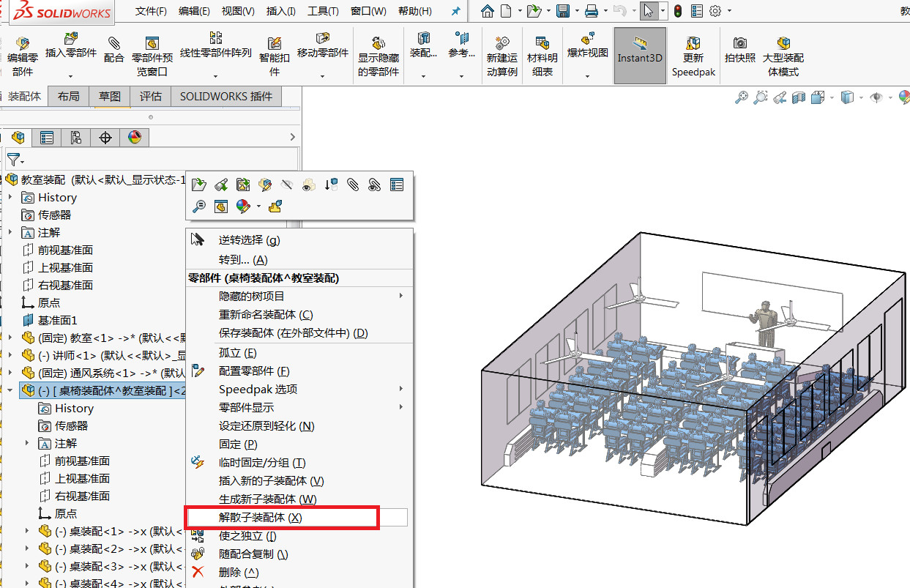Open Options gear icon
The height and width of the screenshot is (588, 910).
tap(715, 11)
